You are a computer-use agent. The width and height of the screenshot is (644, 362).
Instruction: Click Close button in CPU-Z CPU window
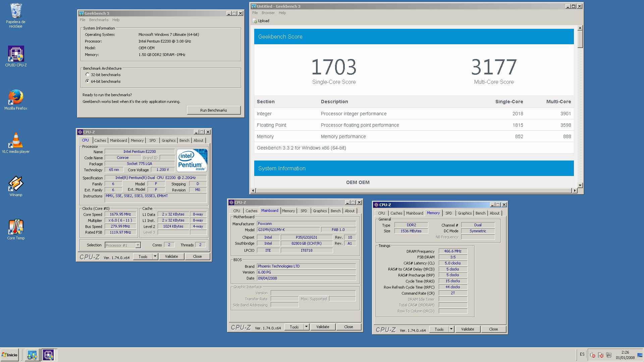pos(197,256)
